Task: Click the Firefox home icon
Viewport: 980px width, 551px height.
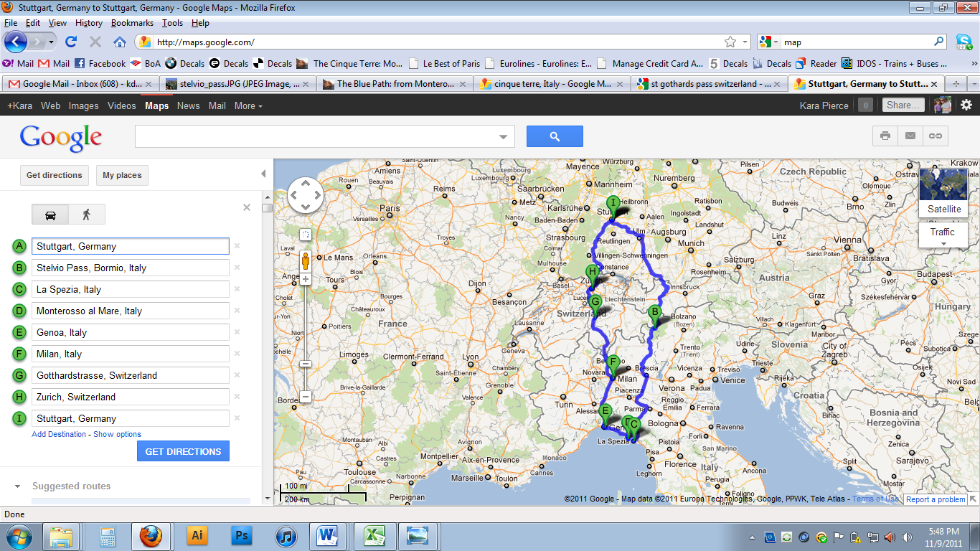Action: (120, 42)
